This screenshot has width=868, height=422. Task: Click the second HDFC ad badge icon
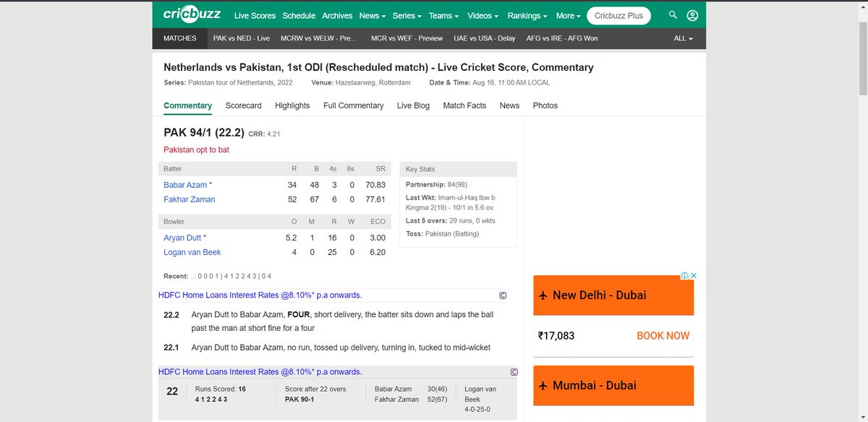click(x=514, y=372)
